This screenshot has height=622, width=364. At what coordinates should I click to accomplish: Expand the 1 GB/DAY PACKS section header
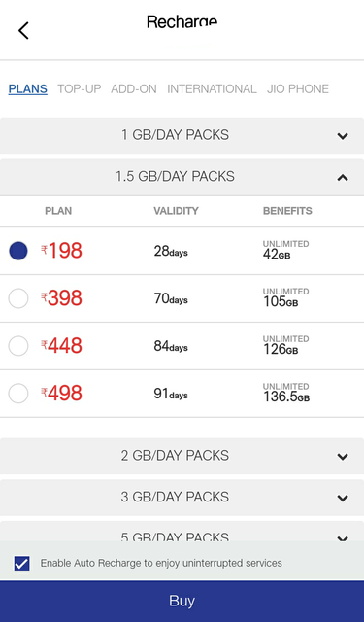click(x=182, y=135)
